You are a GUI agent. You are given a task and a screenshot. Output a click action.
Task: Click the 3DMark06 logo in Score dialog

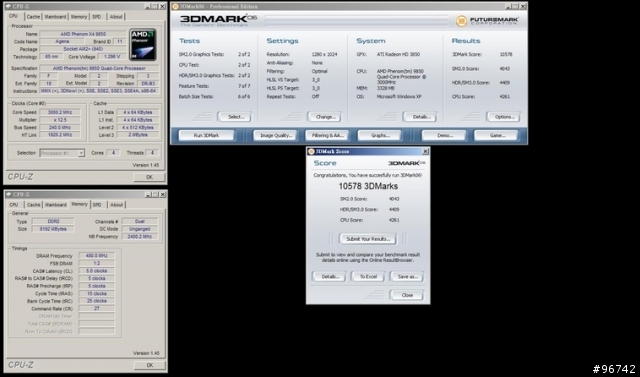[407, 163]
